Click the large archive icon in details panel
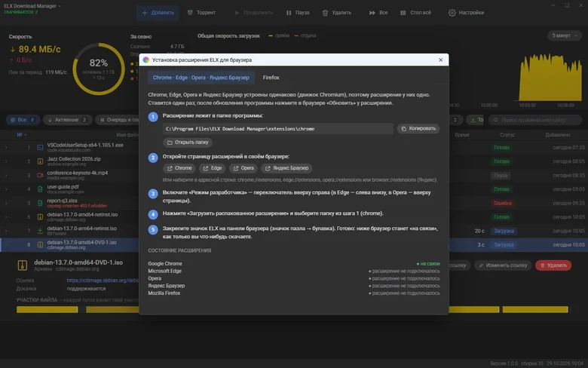Image resolution: width=588 pixels, height=368 pixels. click(x=23, y=265)
